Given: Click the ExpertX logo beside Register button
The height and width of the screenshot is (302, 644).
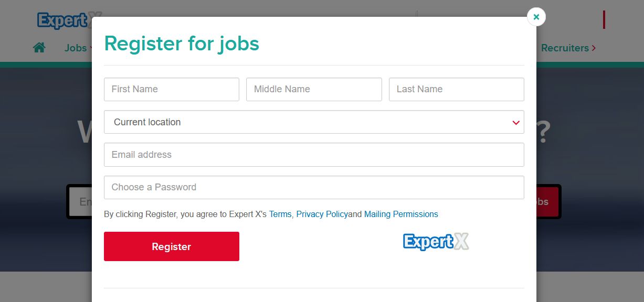Looking at the screenshot, I should 436,242.
